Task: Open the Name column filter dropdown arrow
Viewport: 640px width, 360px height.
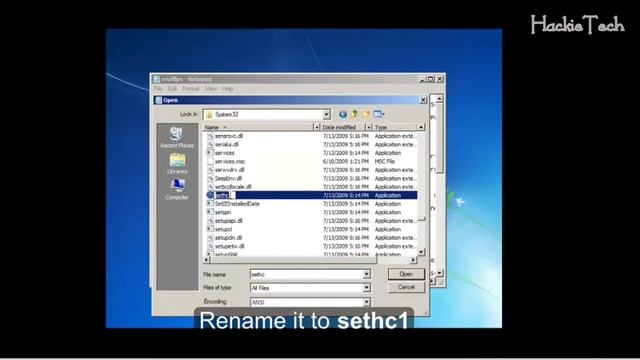Action: (x=316, y=127)
